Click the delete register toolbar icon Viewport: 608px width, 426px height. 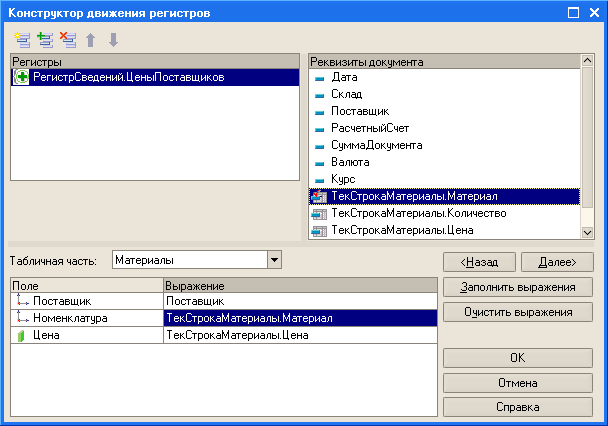point(68,40)
